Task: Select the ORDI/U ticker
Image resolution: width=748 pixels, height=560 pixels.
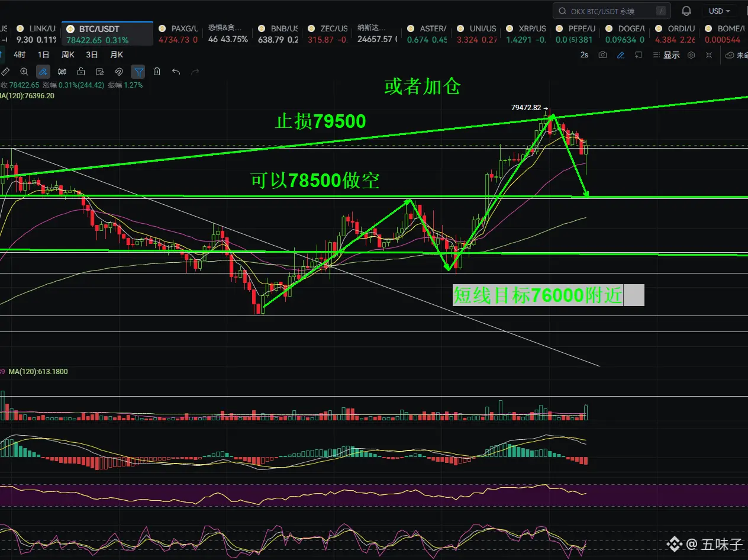Action: [675, 34]
